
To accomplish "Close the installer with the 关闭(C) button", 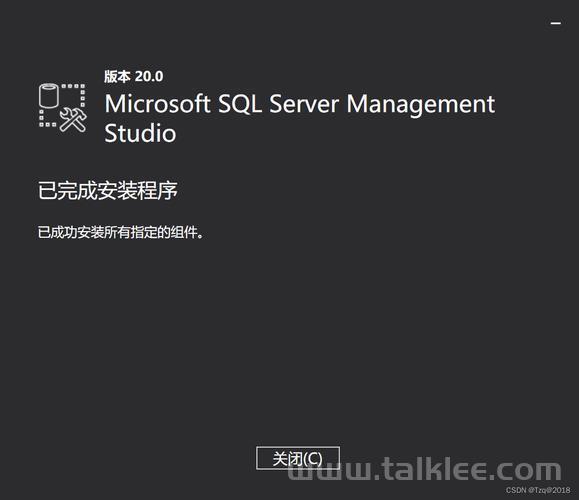I will (298, 458).
